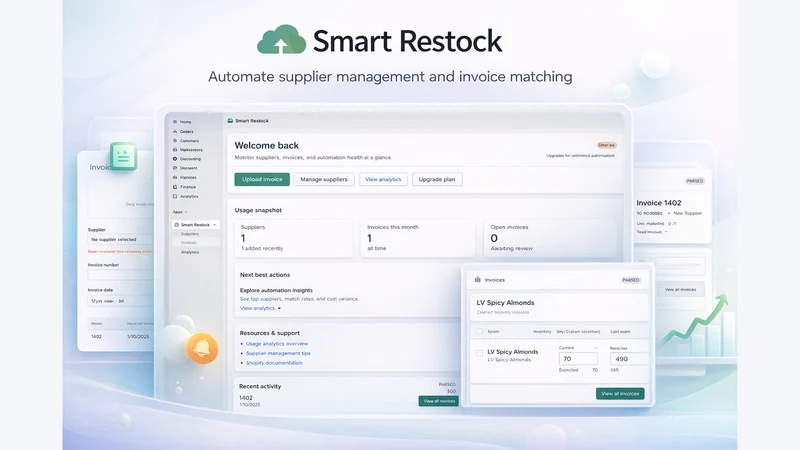Click the Upload invoice button
Image resolution: width=800 pixels, height=450 pixels.
(262, 180)
